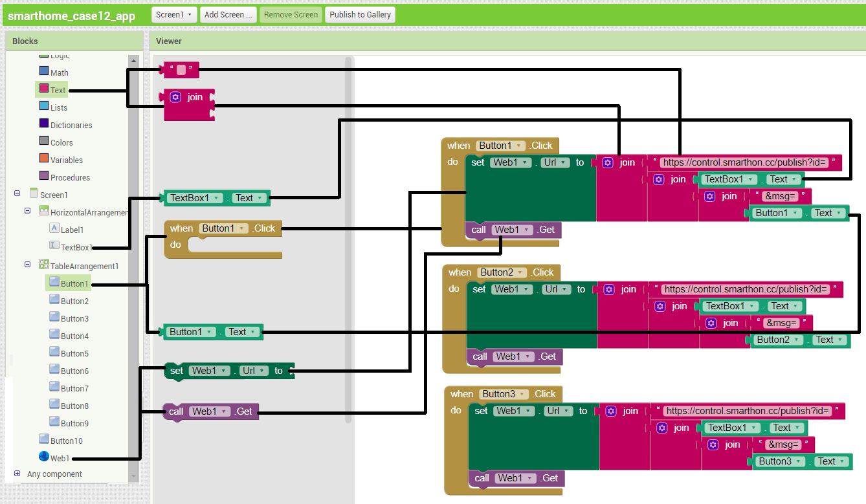Expand the Any component node
866x504 pixels.
pyautogui.click(x=17, y=473)
